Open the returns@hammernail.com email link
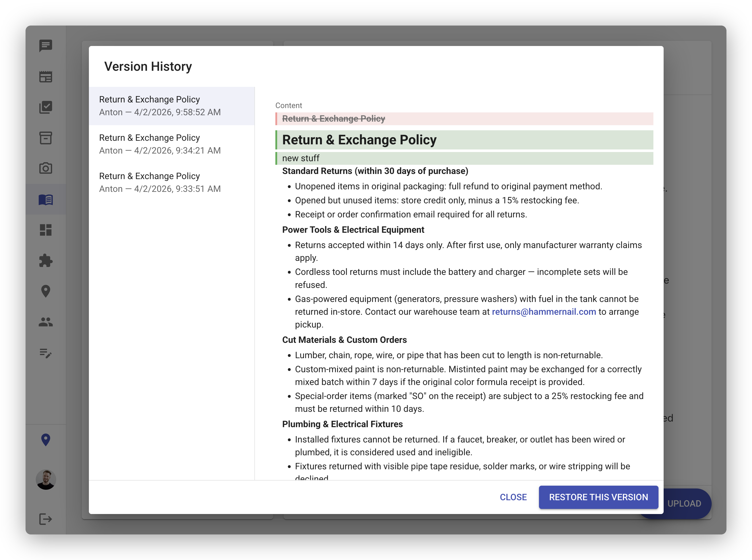This screenshot has height=560, width=752. [x=544, y=311]
